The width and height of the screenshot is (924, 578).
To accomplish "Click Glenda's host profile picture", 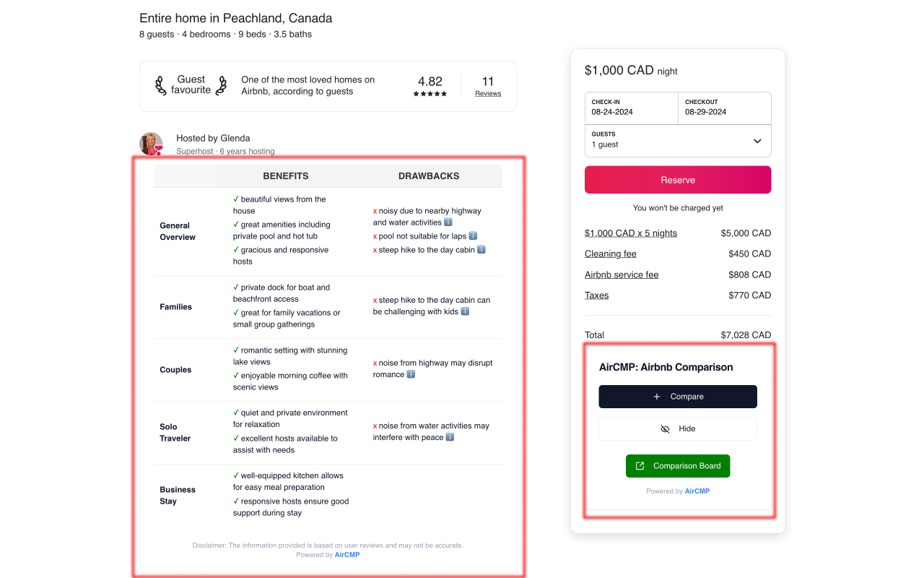I will point(149,142).
